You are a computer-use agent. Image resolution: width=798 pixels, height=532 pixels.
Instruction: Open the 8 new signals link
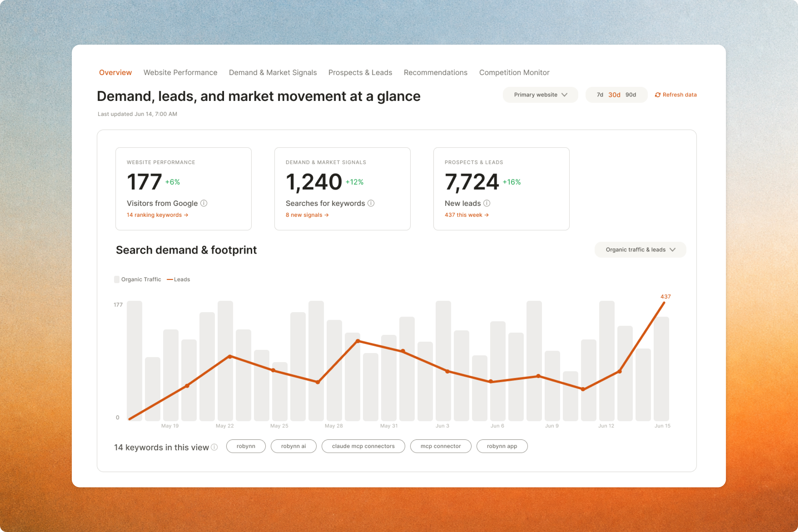[307, 215]
